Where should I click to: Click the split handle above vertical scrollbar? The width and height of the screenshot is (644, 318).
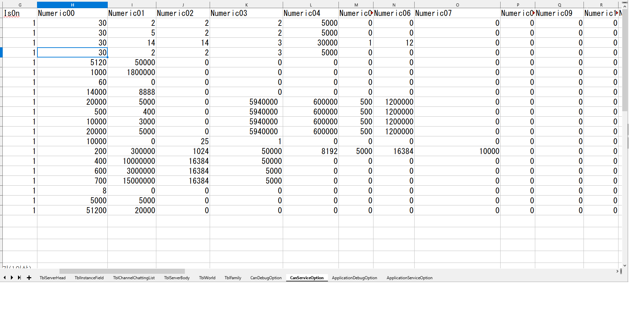(625, 2)
